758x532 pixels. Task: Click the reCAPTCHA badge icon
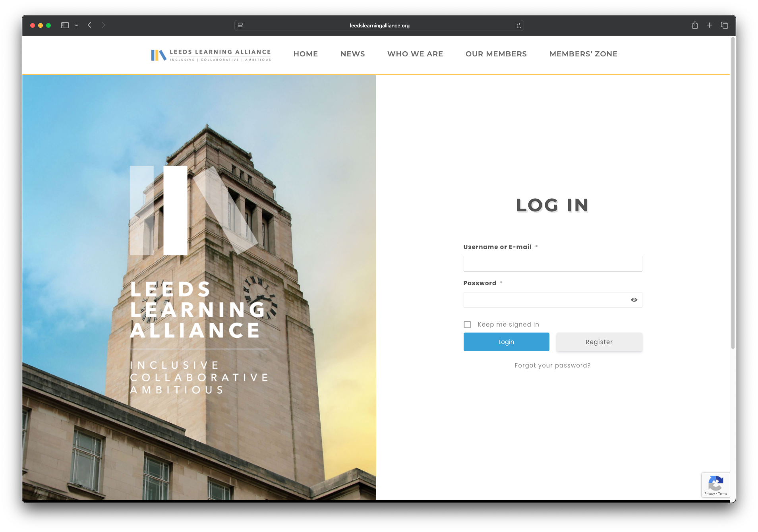pos(715,483)
